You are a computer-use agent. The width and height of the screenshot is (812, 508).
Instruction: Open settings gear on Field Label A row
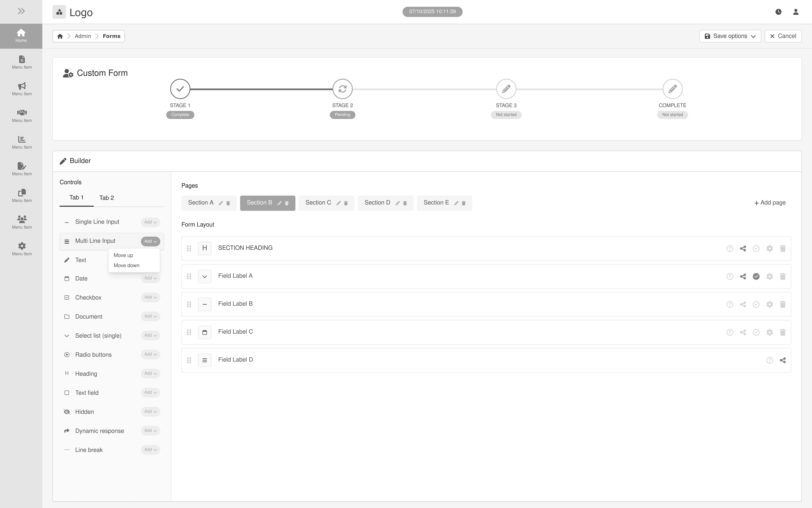769,276
